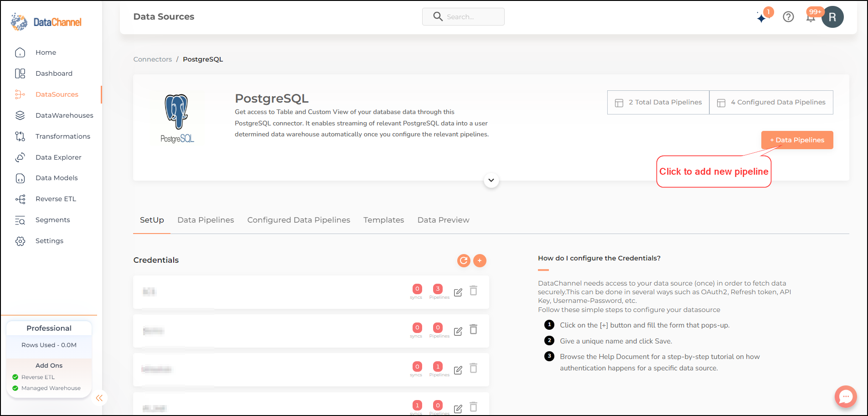Click the Managed Warehouse add-on entry
The width and height of the screenshot is (868, 416).
point(46,388)
